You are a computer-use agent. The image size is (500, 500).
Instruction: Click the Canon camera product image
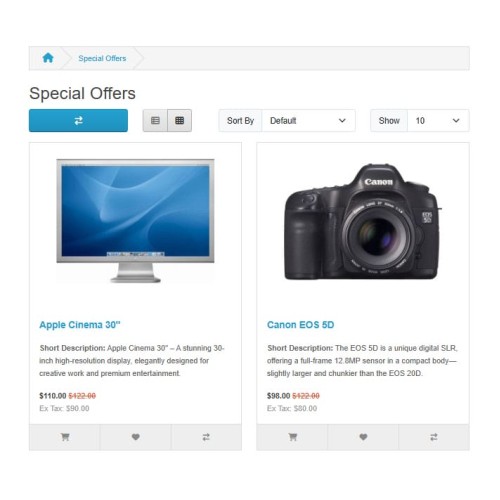click(x=363, y=222)
